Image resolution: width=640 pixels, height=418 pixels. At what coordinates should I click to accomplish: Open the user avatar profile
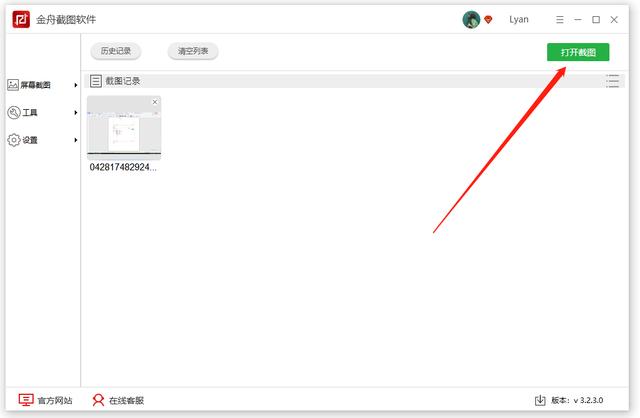[471, 19]
